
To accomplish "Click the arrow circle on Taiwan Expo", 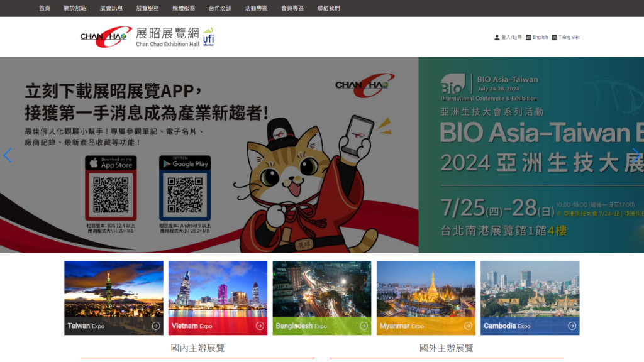I will [156, 326].
